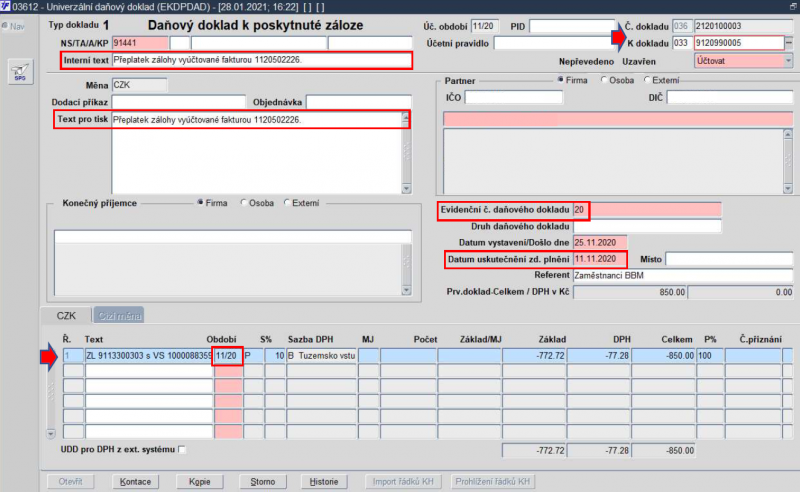800x492 pixels.
Task: Switch to the CZK tab
Action: 66,315
